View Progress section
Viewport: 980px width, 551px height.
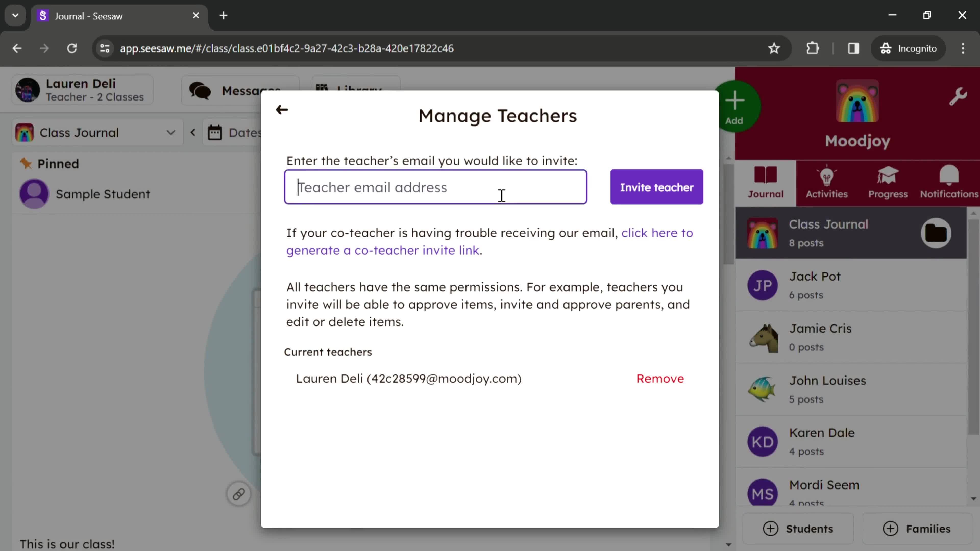(x=888, y=182)
